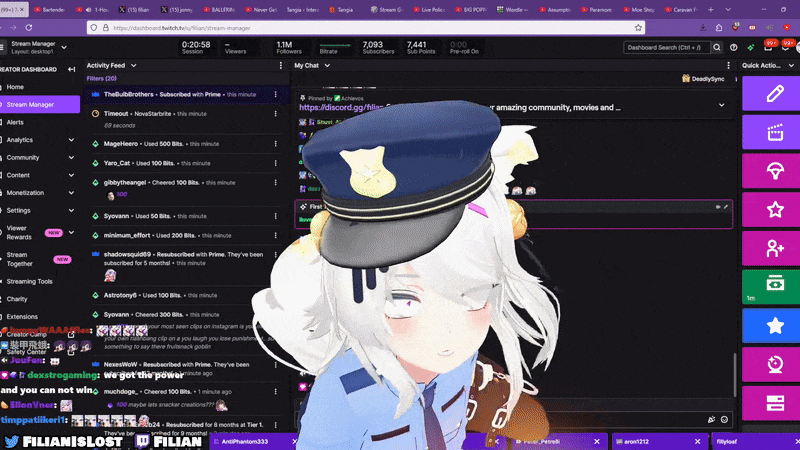Open options for TheBulbBrothers subscription event
The height and width of the screenshot is (450, 800).
pyautogui.click(x=276, y=94)
